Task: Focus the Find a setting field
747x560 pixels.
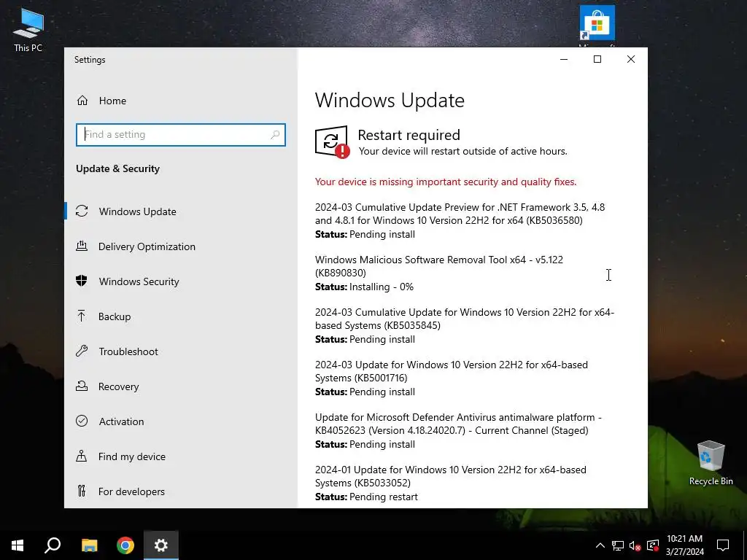Action: pyautogui.click(x=181, y=135)
